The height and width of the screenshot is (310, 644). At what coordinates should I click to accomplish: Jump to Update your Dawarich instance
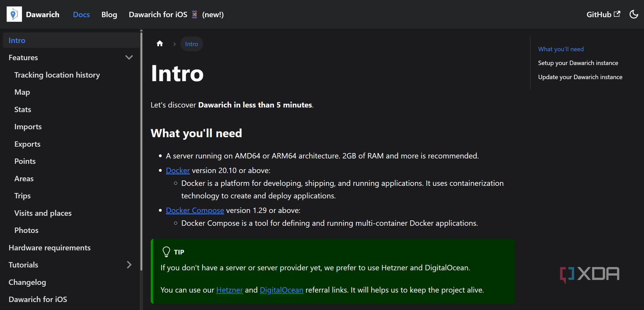pyautogui.click(x=580, y=77)
